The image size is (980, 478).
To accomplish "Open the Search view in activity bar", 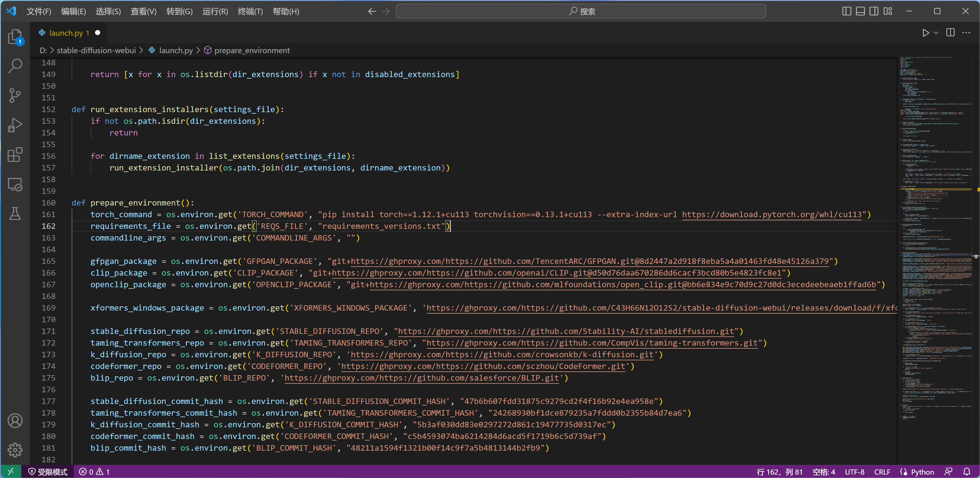I will pos(15,66).
